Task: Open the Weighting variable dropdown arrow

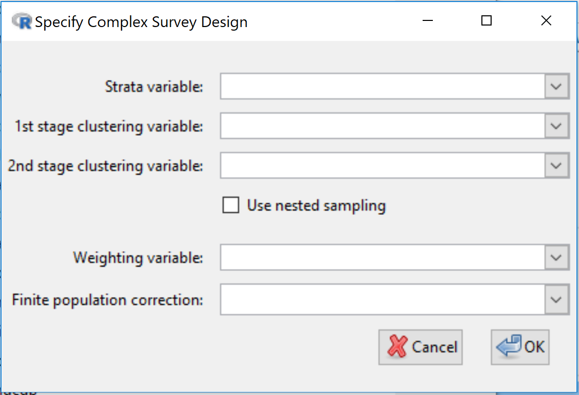Action: click(x=556, y=257)
